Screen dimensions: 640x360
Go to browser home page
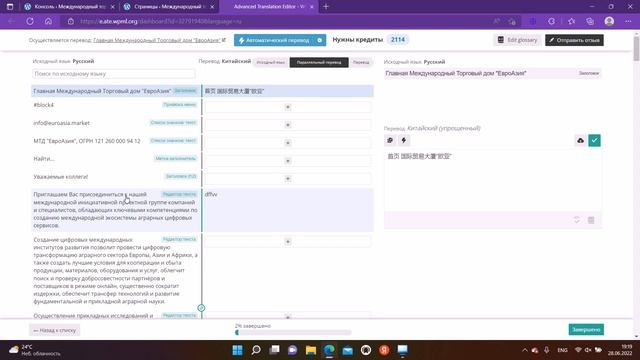pyautogui.click(x=48, y=21)
